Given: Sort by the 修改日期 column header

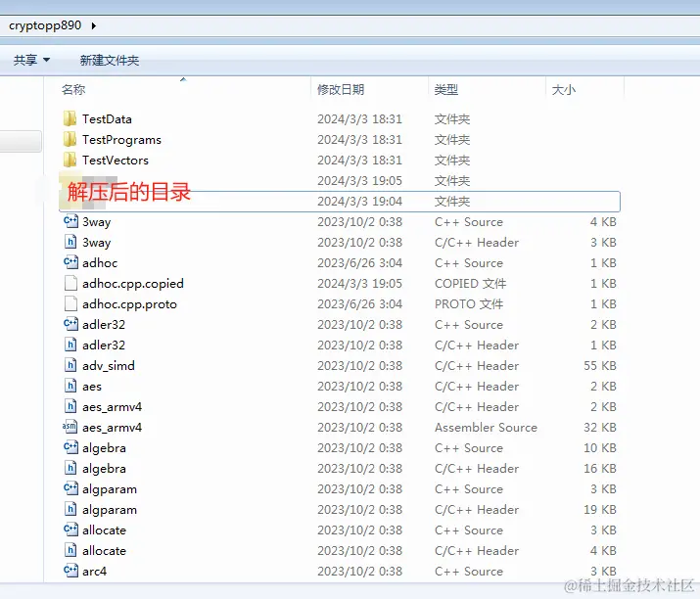Looking at the screenshot, I should point(341,90).
